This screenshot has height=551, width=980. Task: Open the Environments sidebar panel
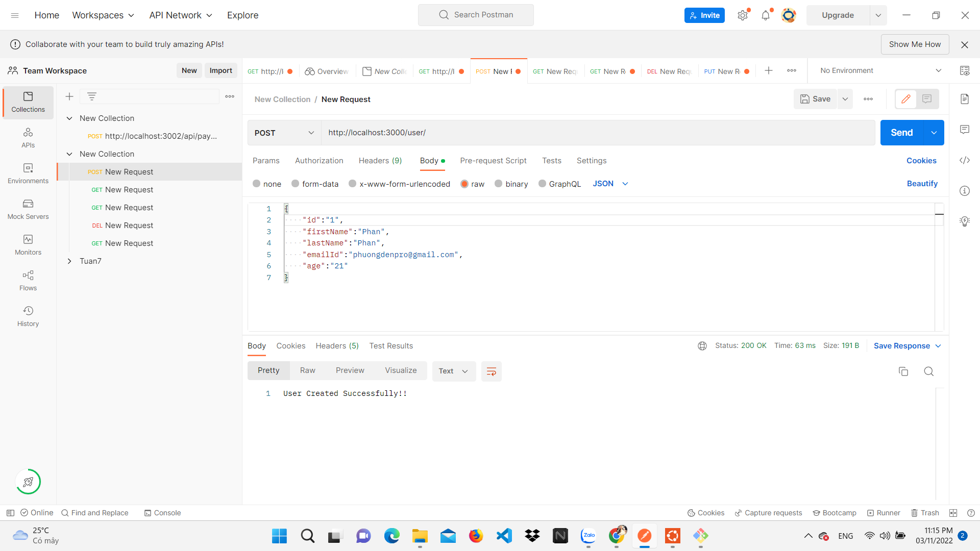(28, 173)
